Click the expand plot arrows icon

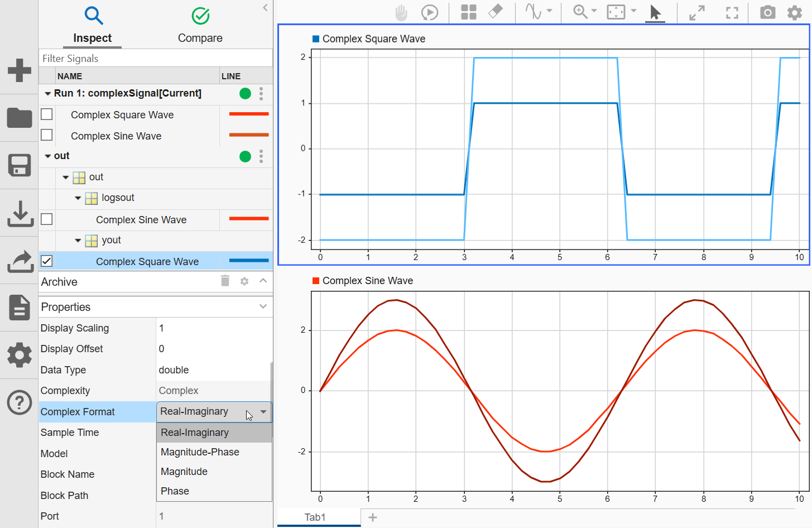tap(697, 13)
